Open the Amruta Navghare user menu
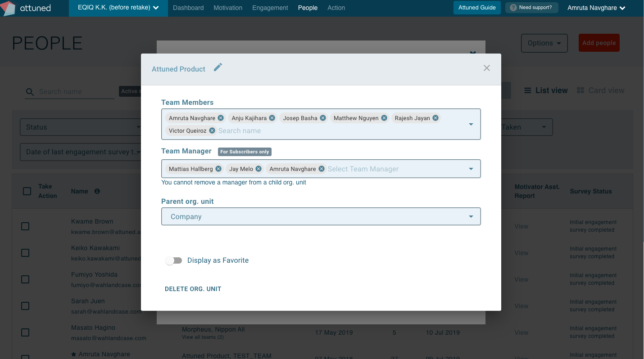 [597, 8]
